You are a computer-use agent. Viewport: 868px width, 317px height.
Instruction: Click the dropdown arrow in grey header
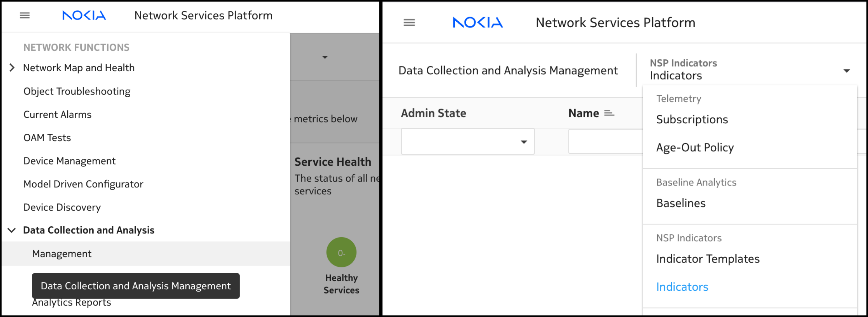(x=324, y=57)
